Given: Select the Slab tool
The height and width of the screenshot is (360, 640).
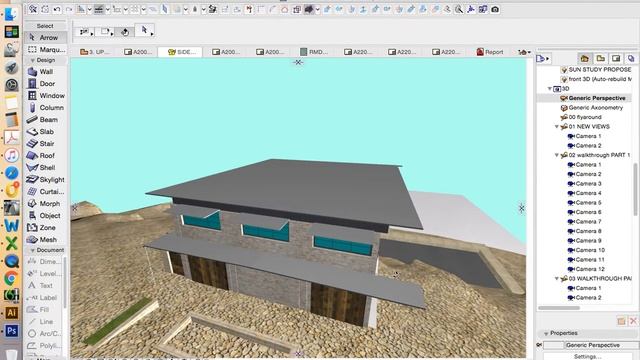Looking at the screenshot, I should [x=45, y=132].
